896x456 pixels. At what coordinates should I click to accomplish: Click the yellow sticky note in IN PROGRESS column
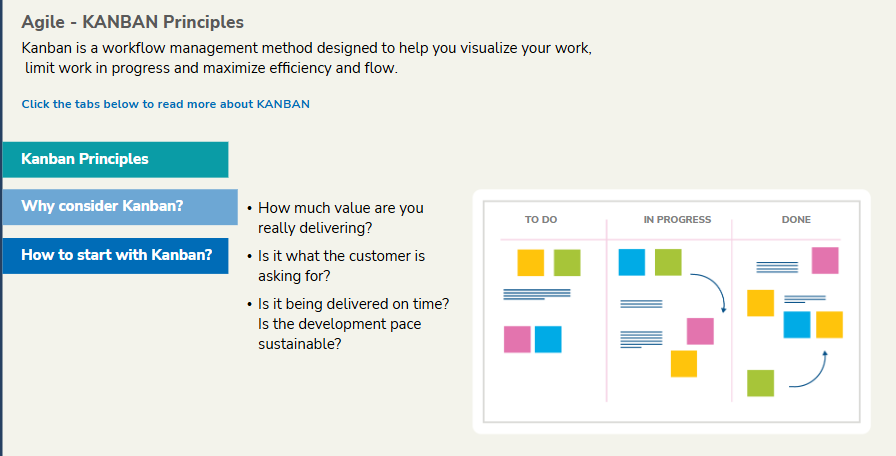pos(684,364)
